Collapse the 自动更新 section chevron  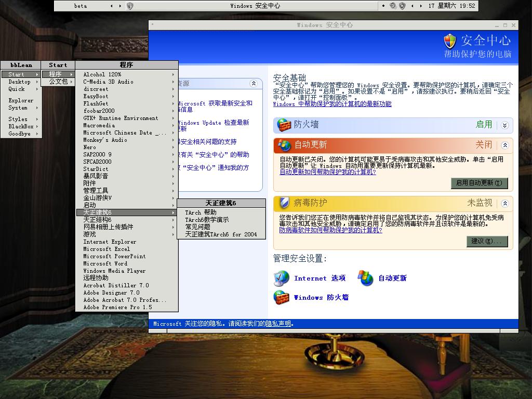point(505,145)
